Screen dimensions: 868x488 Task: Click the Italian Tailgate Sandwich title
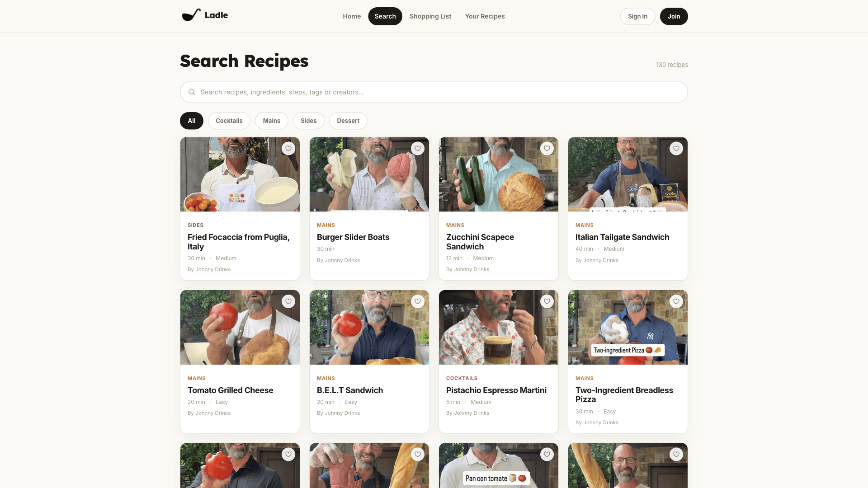(622, 237)
